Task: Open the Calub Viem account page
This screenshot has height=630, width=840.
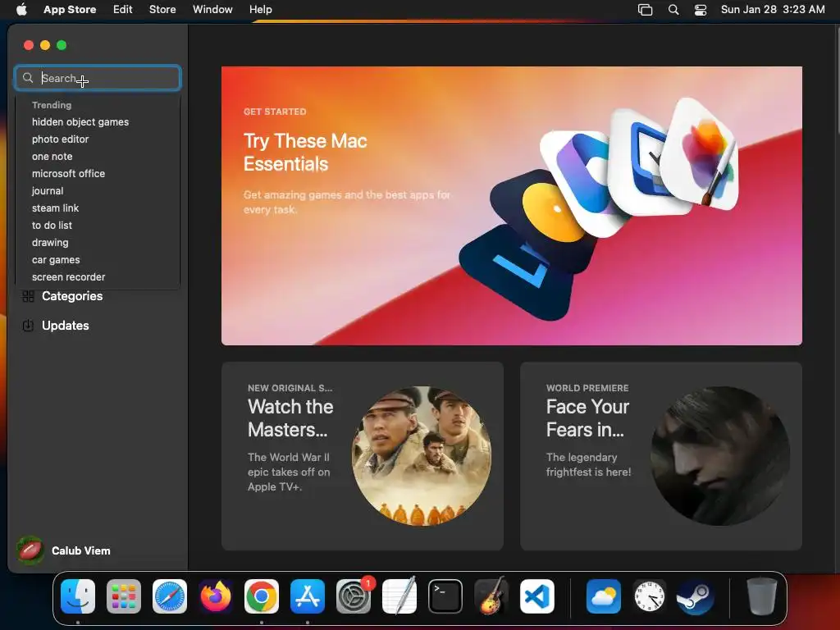Action: (81, 550)
